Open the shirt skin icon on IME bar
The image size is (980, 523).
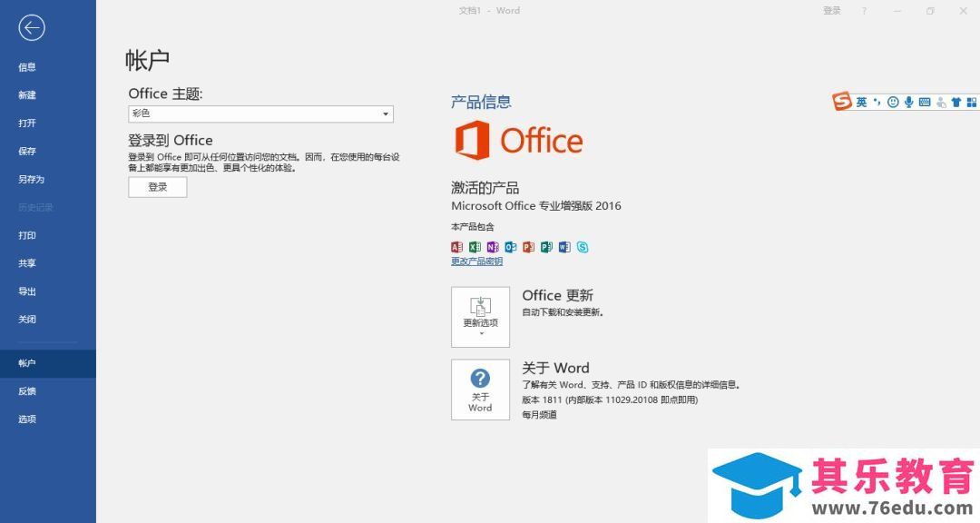pyautogui.click(x=956, y=102)
